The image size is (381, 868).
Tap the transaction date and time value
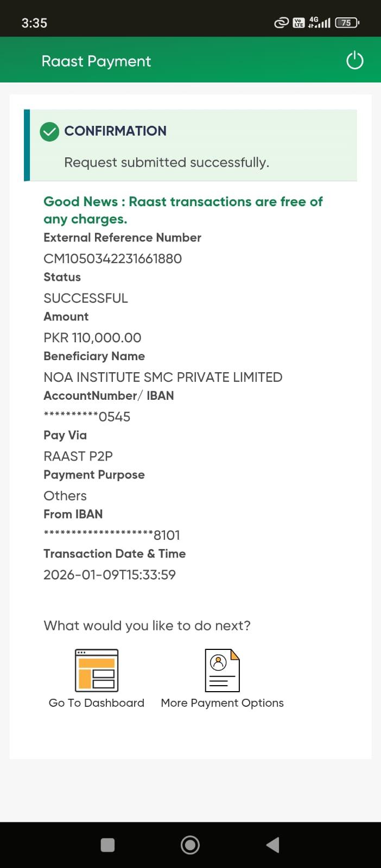click(110, 575)
